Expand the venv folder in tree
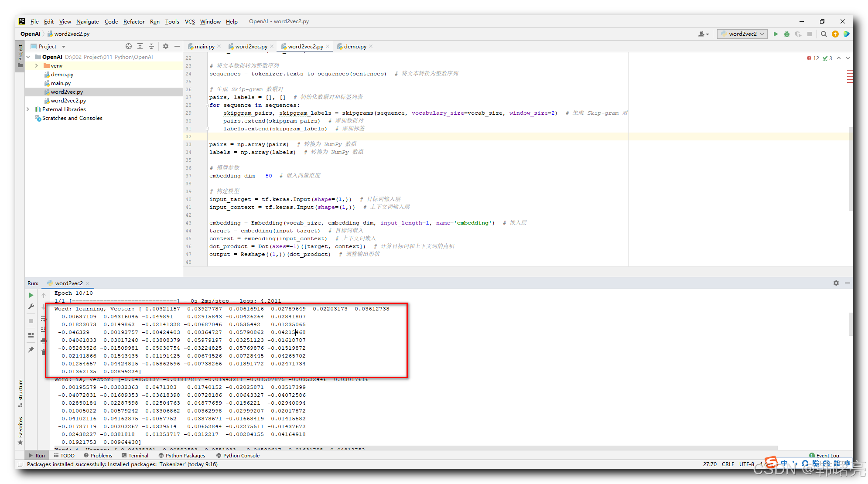868x484 pixels. [37, 66]
